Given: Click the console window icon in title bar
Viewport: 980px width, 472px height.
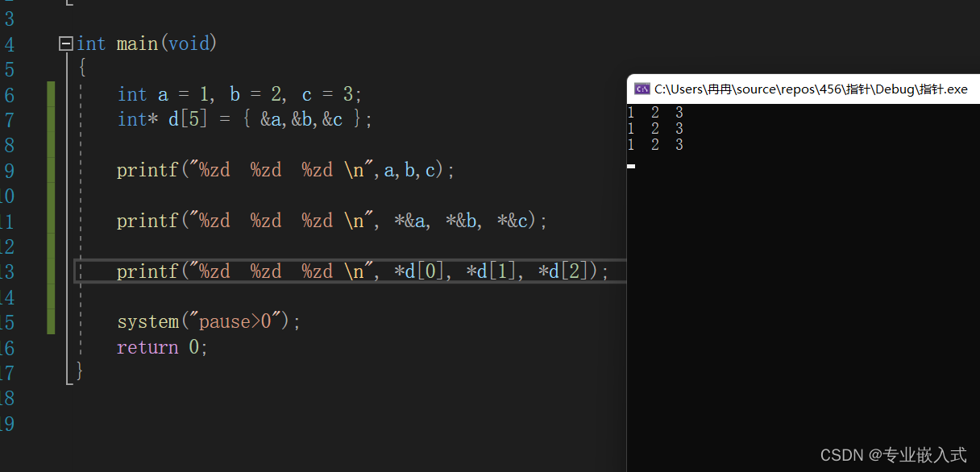Looking at the screenshot, I should (642, 89).
